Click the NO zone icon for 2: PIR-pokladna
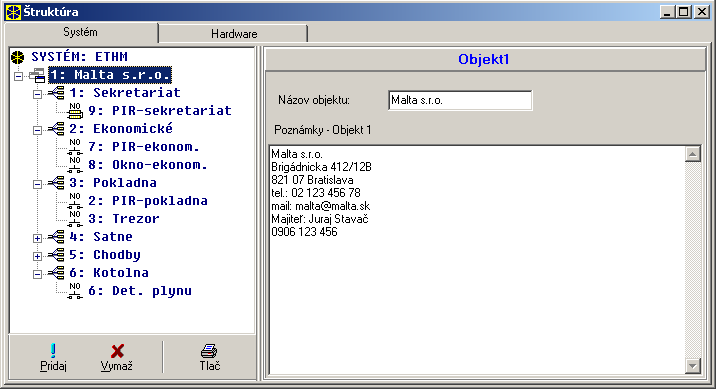This screenshot has height=389, width=716. pyautogui.click(x=75, y=201)
